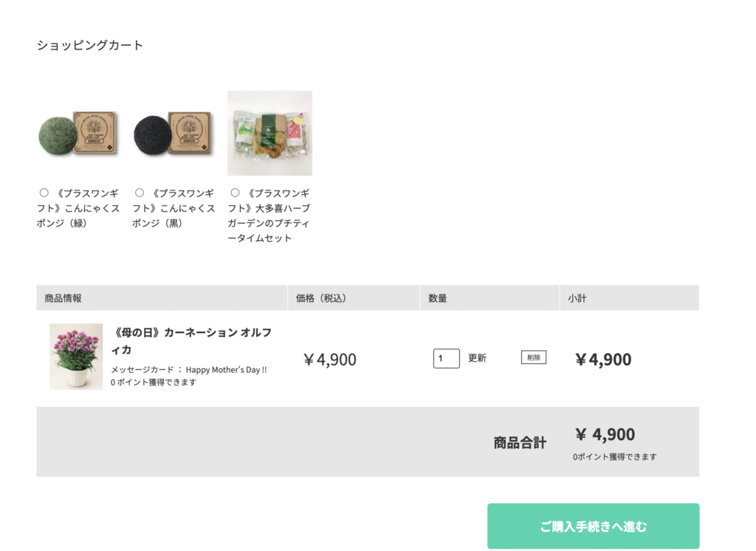Click the green konjac sponge product image
This screenshot has width=756, height=551.
[78, 133]
